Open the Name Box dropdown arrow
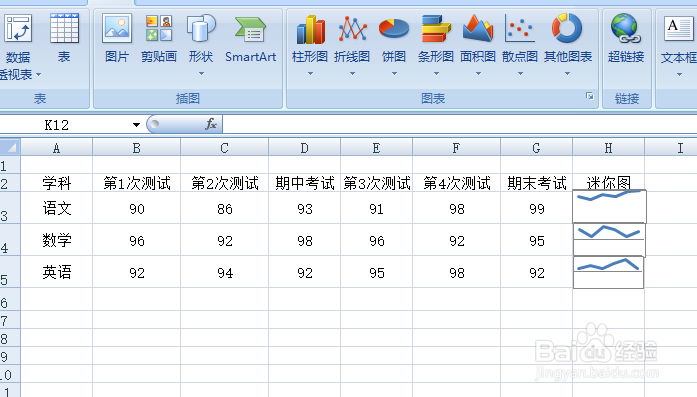 pyautogui.click(x=136, y=125)
